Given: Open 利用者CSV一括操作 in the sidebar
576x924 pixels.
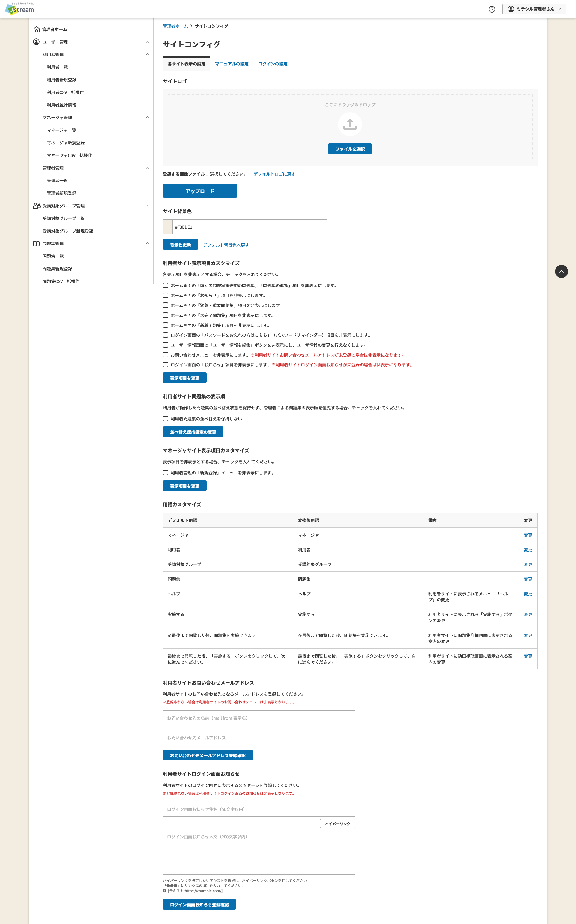Looking at the screenshot, I should (x=65, y=92).
